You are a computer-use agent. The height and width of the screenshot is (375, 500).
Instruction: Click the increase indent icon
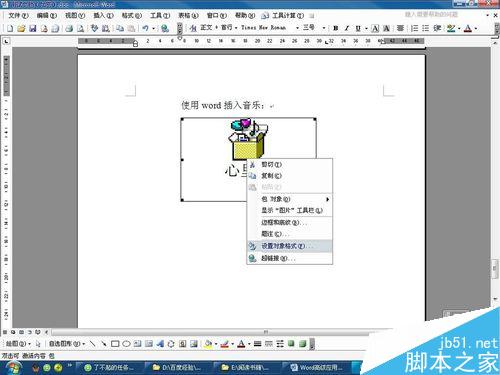(x=437, y=28)
